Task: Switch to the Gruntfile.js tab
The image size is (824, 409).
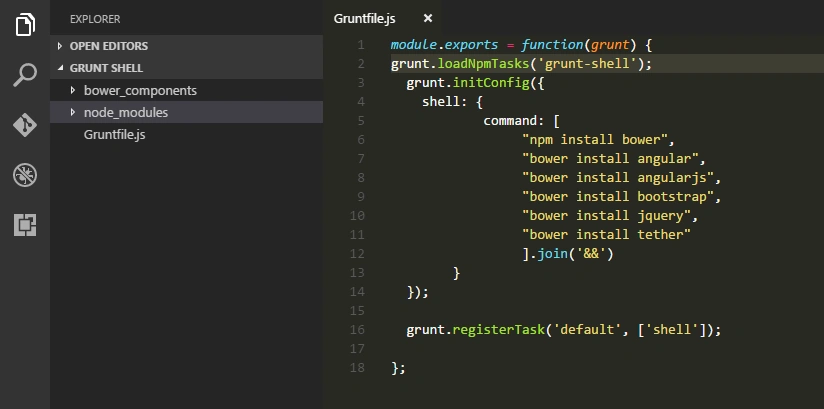Action: [x=364, y=19]
